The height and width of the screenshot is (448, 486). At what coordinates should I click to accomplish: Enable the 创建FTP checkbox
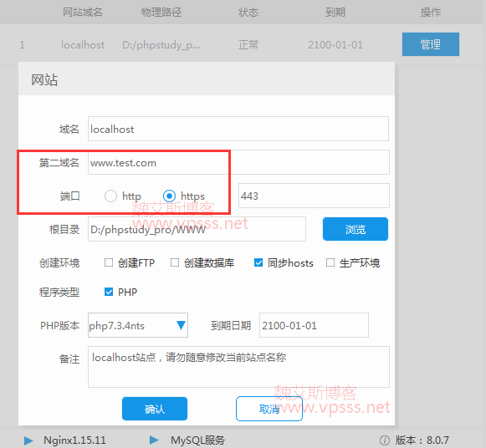pyautogui.click(x=109, y=262)
